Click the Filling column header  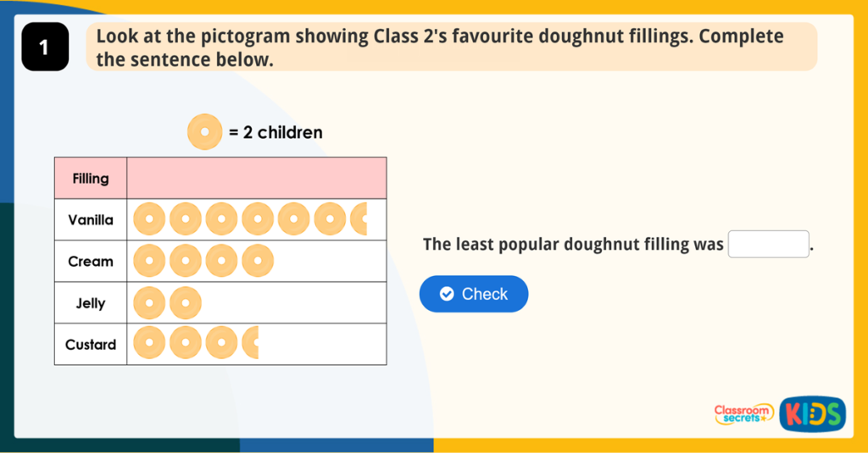pos(91,179)
